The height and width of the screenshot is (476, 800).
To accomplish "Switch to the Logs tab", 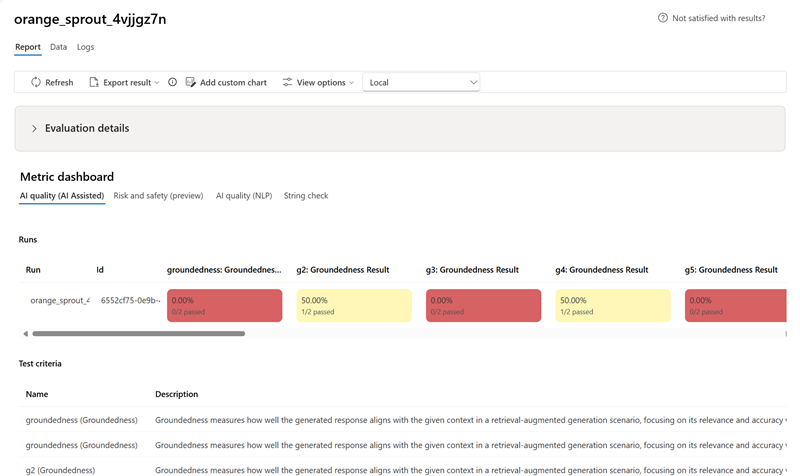I will tap(86, 47).
